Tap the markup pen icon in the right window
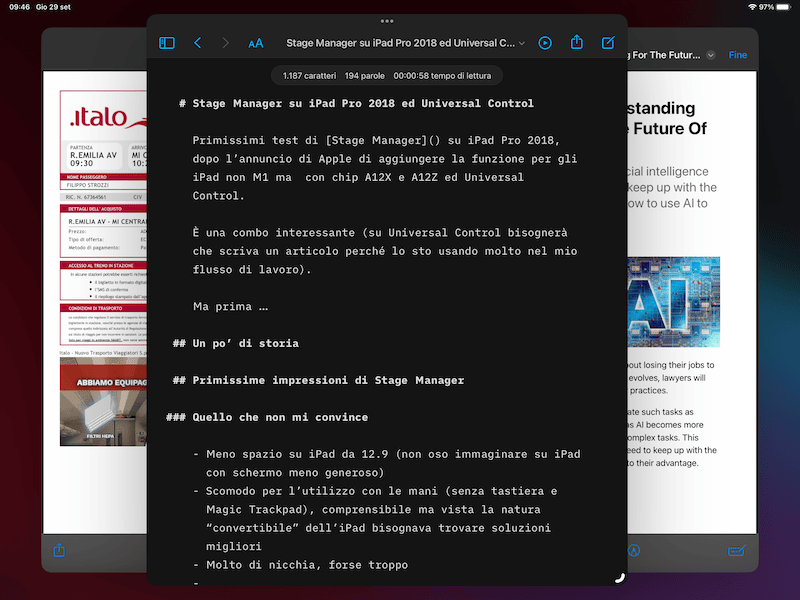The width and height of the screenshot is (800, 600). click(x=737, y=551)
